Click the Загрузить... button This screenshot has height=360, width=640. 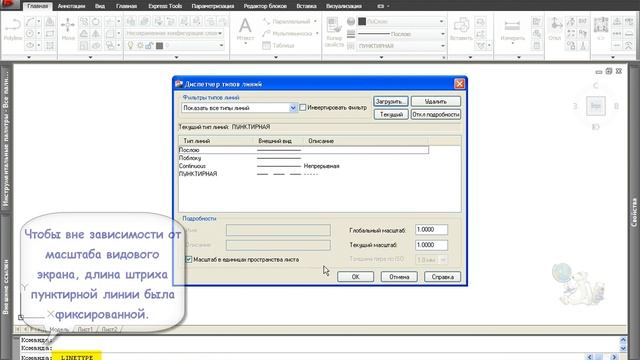[391, 101]
